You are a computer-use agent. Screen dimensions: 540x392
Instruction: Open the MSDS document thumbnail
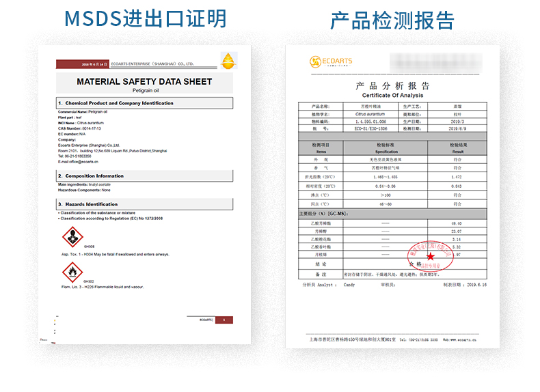[145, 195]
